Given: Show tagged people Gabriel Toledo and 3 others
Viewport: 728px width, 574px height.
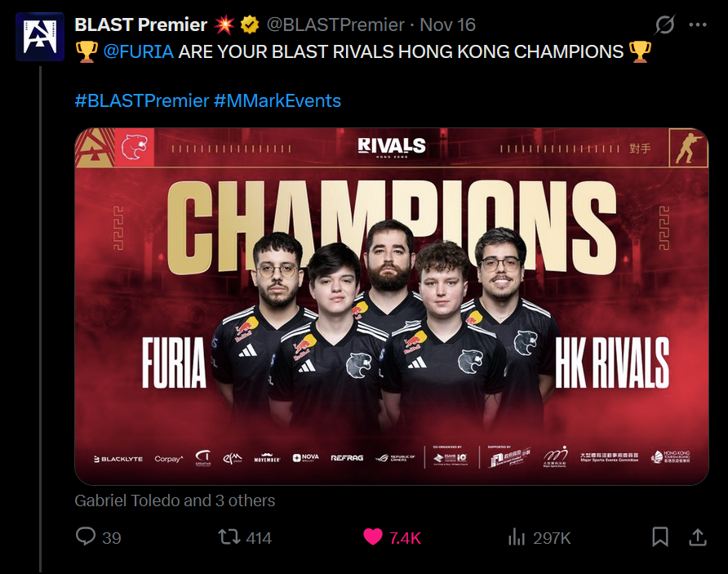Looking at the screenshot, I should click(x=175, y=501).
